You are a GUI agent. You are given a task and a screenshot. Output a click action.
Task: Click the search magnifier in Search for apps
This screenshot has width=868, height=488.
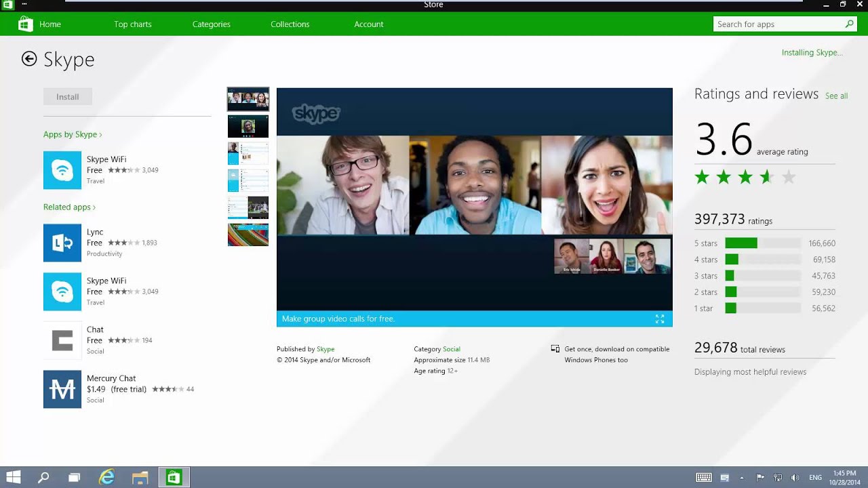[849, 24]
